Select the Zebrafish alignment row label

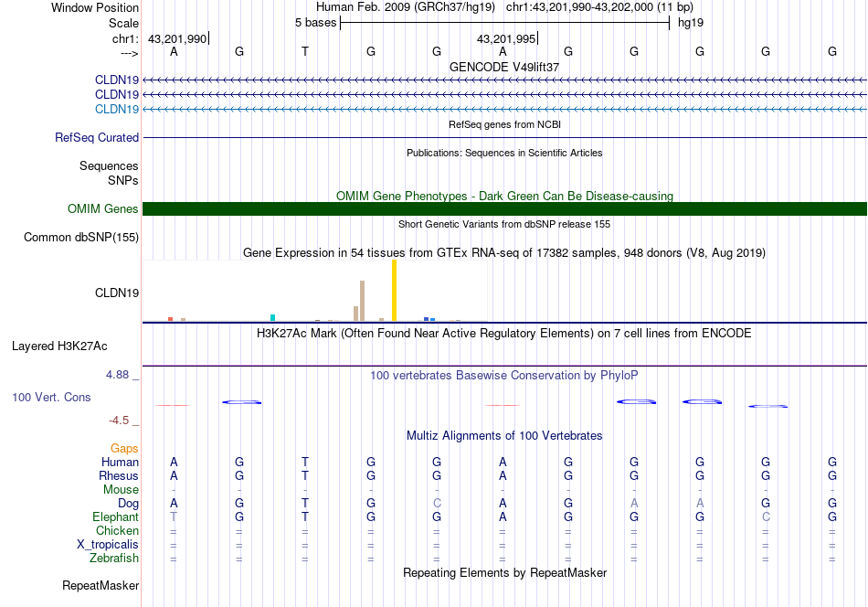[113, 559]
